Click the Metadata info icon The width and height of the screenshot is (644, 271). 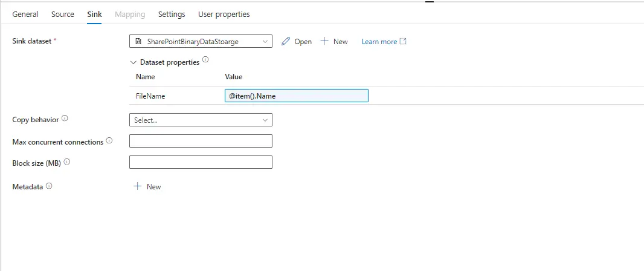click(49, 186)
